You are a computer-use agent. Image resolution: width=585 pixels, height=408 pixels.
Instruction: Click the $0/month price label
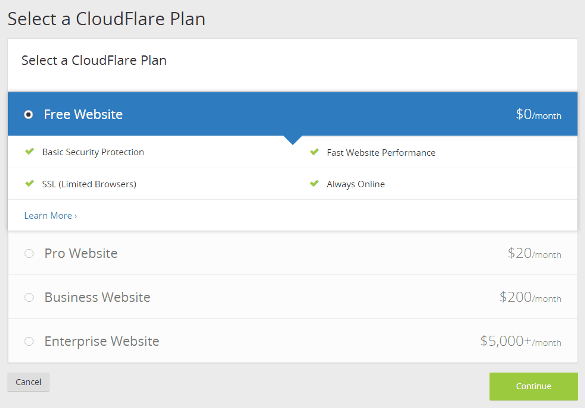pos(539,114)
